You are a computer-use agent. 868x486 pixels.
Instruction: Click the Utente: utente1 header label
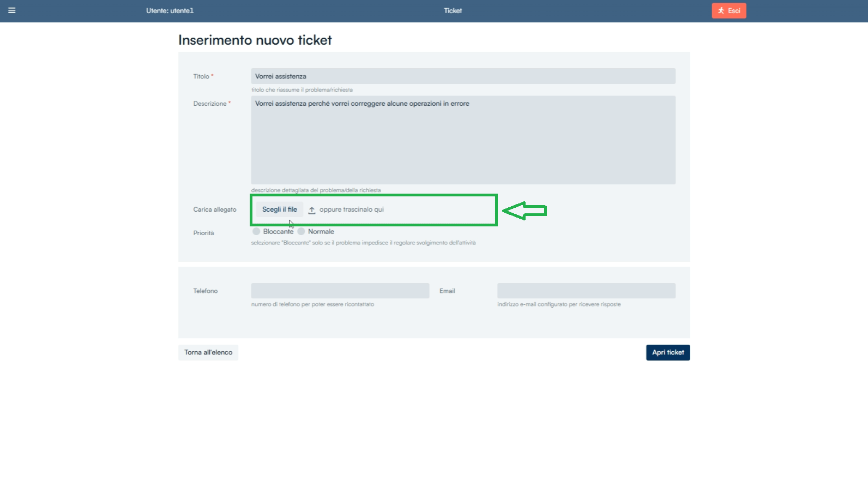[170, 10]
